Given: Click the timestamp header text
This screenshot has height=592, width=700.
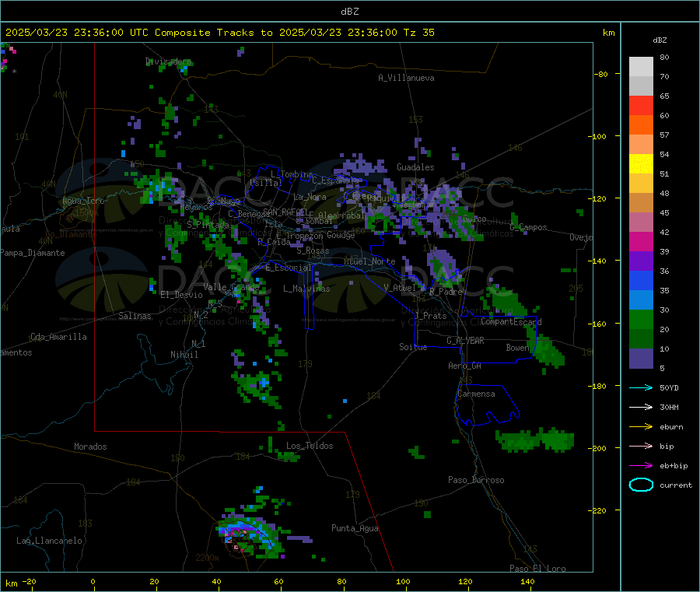Looking at the screenshot, I should point(220,33).
